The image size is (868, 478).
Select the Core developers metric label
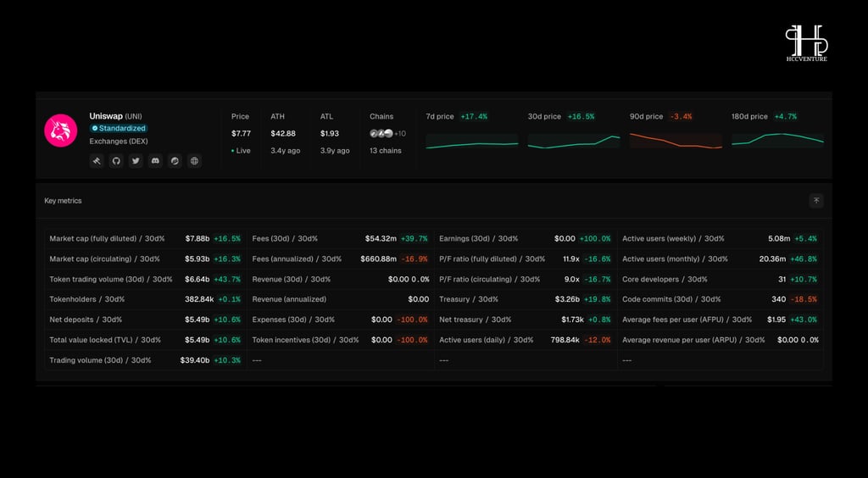coord(665,280)
